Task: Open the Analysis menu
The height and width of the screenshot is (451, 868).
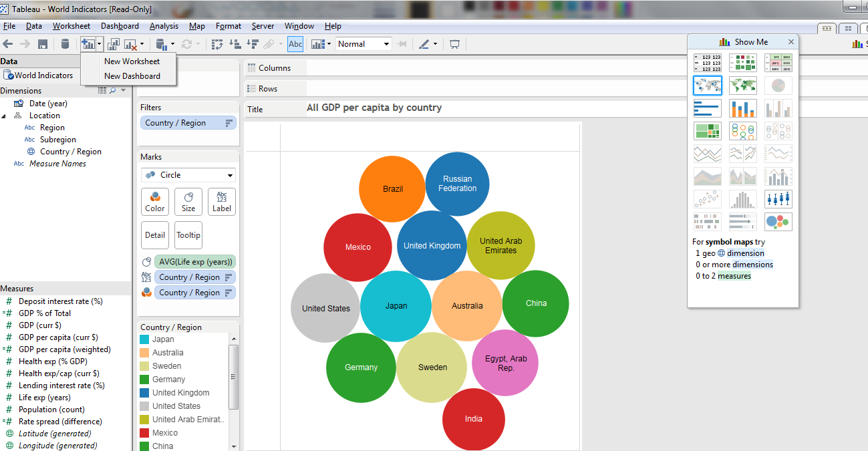Action: (x=164, y=26)
